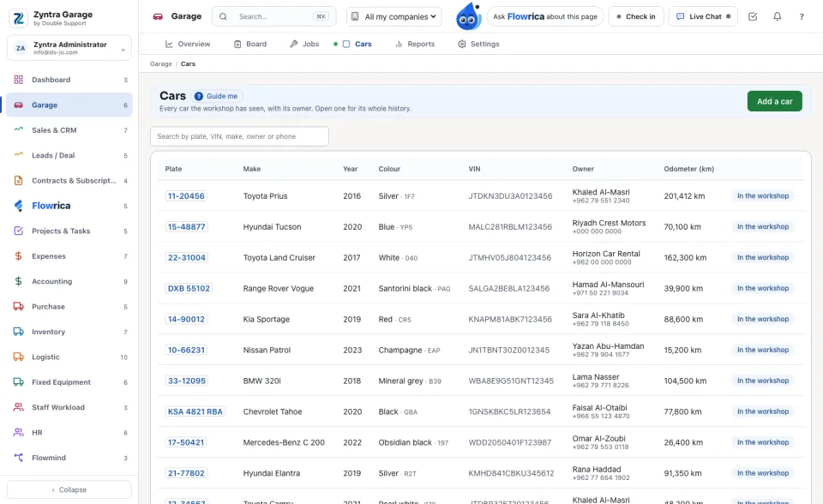Viewport: 823px width, 504px height.
Task: Click the Check in button
Action: point(636,17)
